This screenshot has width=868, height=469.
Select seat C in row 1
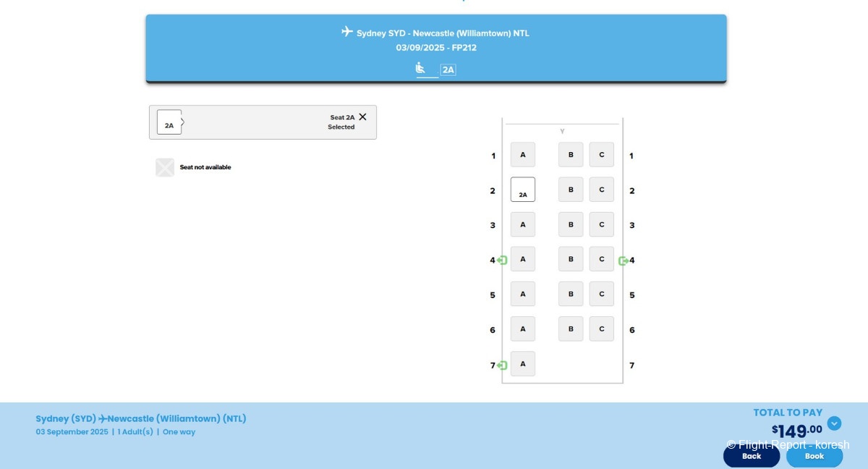(x=601, y=154)
